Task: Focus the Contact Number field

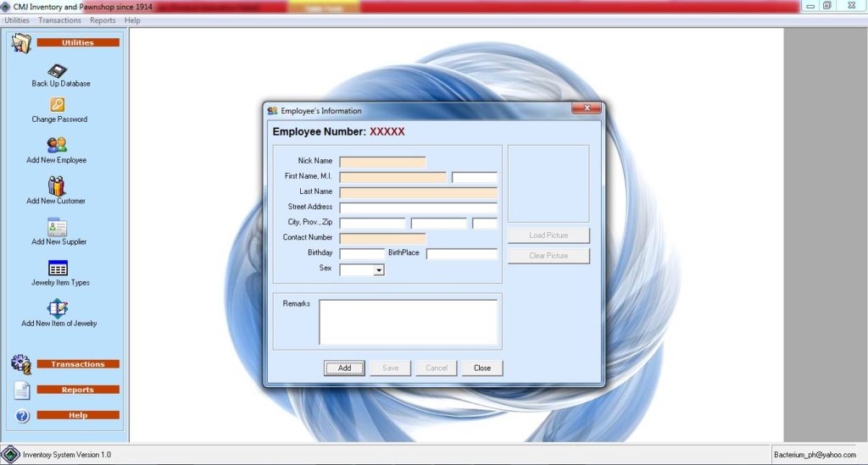Action: point(383,238)
